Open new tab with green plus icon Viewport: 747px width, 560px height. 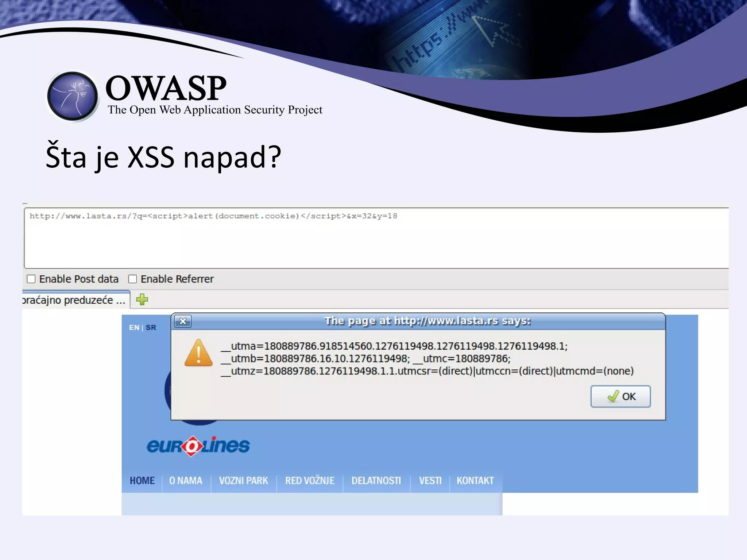click(142, 300)
